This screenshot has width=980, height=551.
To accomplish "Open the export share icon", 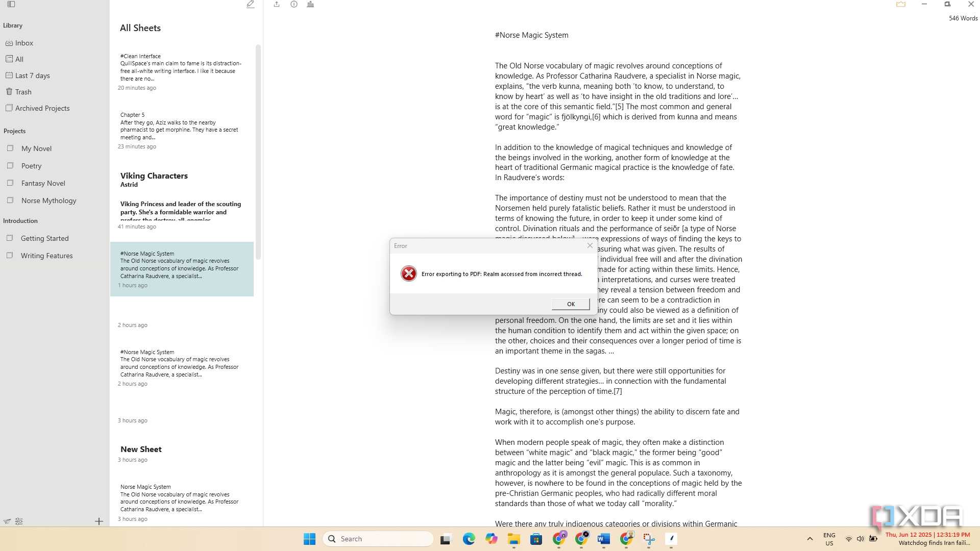I will 277,4.
